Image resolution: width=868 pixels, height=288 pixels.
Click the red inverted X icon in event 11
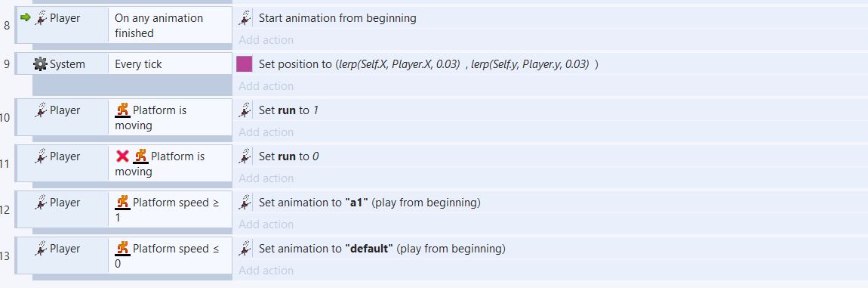122,156
